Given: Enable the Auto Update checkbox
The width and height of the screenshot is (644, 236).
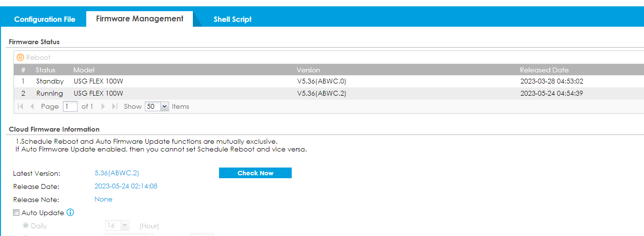Looking at the screenshot, I should click(x=16, y=213).
